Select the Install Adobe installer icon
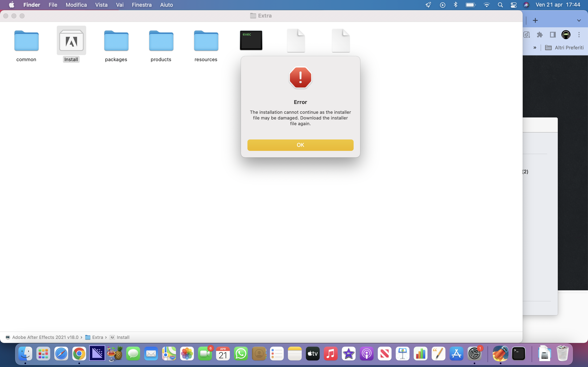 [71, 41]
